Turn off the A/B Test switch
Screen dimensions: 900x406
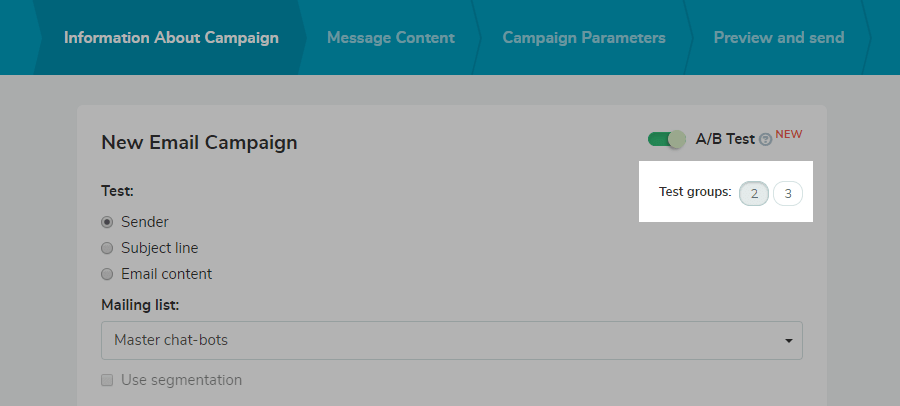[x=666, y=139]
